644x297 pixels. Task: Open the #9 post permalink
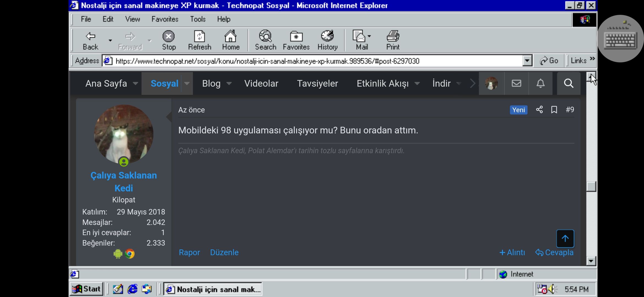point(570,110)
